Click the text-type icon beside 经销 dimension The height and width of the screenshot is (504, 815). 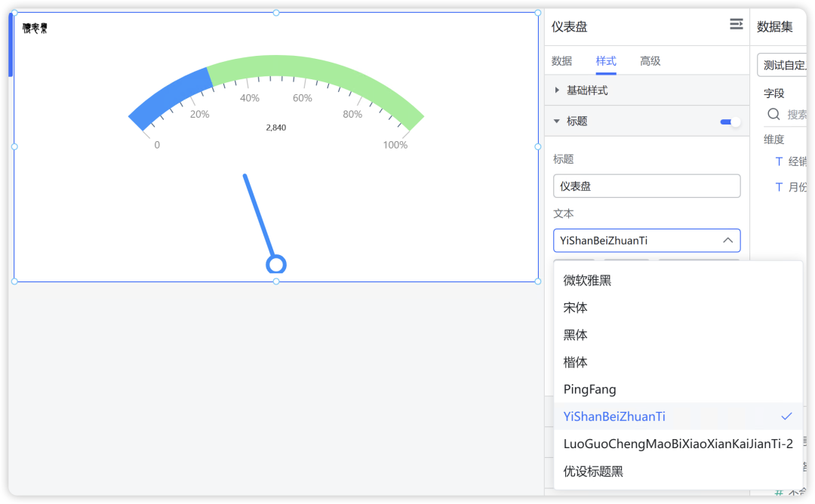click(x=779, y=161)
